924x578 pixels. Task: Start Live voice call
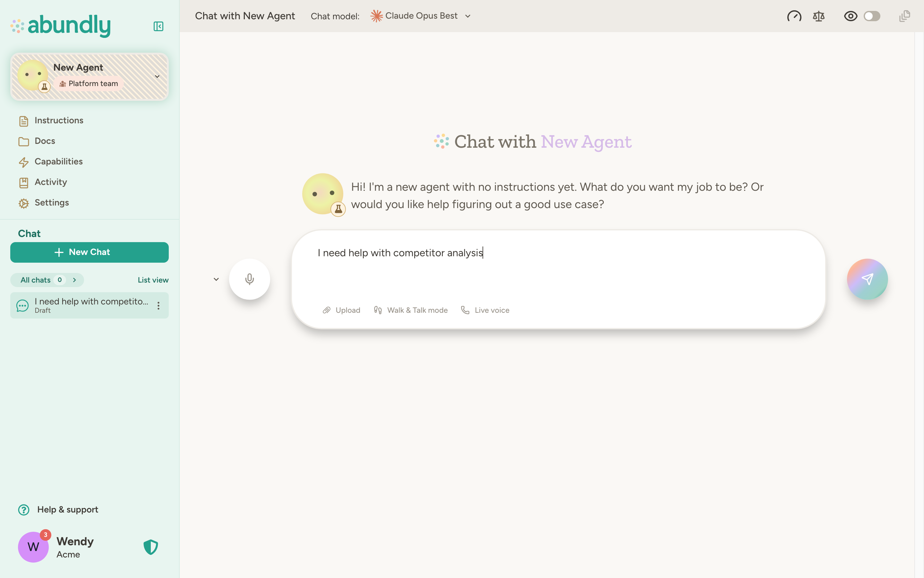[485, 310]
